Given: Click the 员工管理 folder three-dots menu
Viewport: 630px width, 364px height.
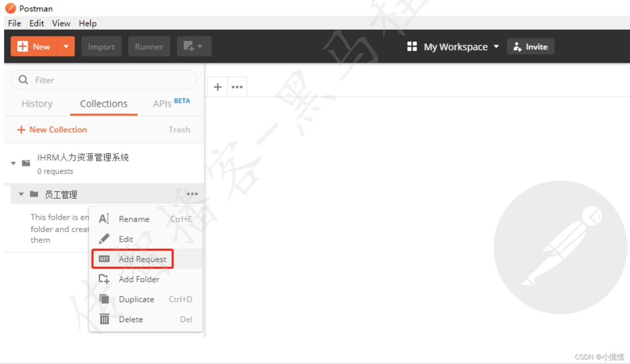Looking at the screenshot, I should pyautogui.click(x=192, y=194).
